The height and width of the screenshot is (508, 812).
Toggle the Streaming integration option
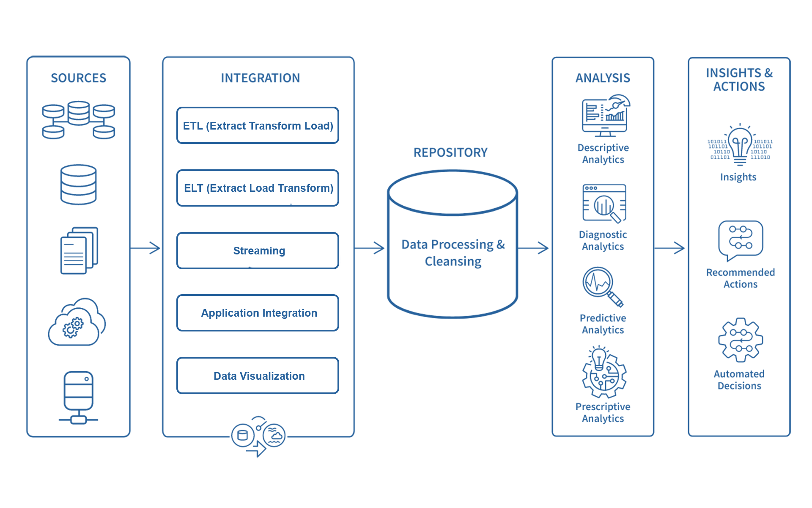point(231,246)
